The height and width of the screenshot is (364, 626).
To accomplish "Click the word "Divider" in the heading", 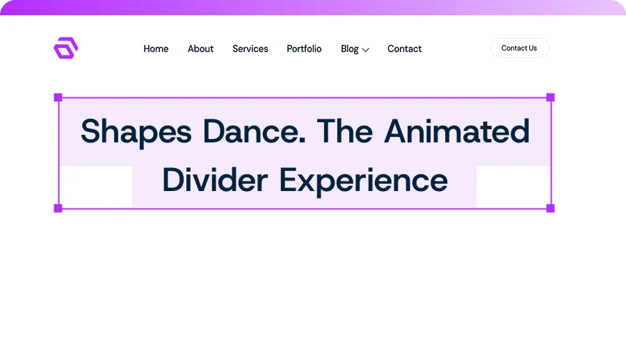I will tap(215, 181).
